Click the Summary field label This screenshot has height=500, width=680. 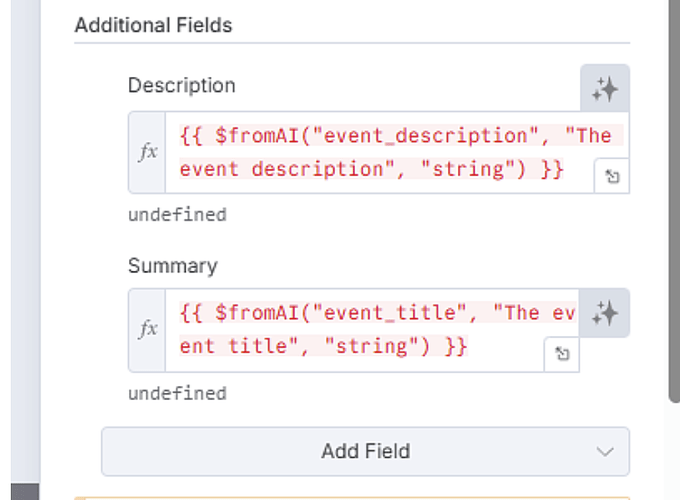click(x=172, y=266)
